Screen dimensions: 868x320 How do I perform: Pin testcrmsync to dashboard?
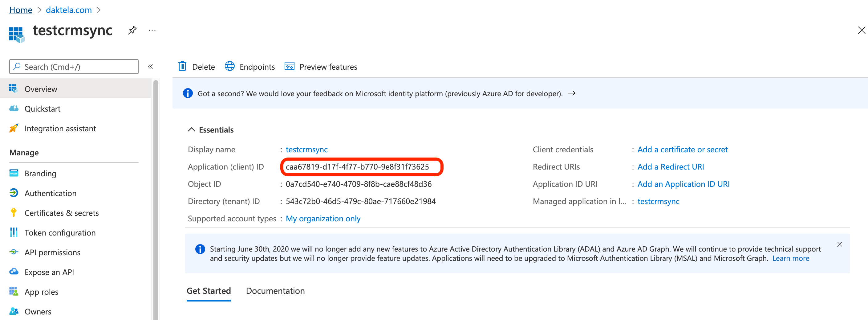(x=132, y=30)
